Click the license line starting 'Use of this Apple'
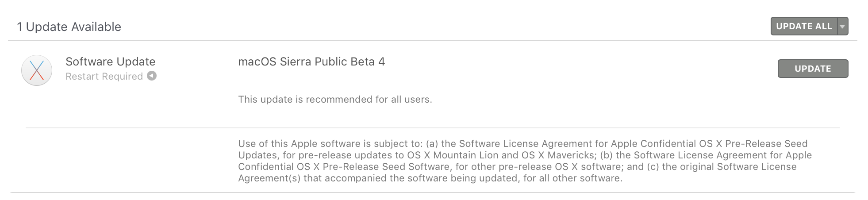The image size is (868, 200). (522, 144)
